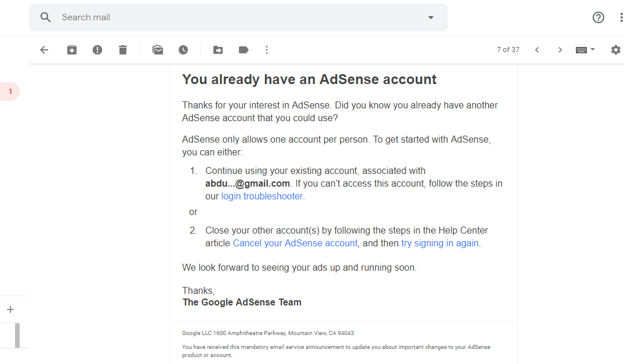Open Cancel your AdSense account link
The height and width of the screenshot is (364, 624).
click(x=295, y=243)
